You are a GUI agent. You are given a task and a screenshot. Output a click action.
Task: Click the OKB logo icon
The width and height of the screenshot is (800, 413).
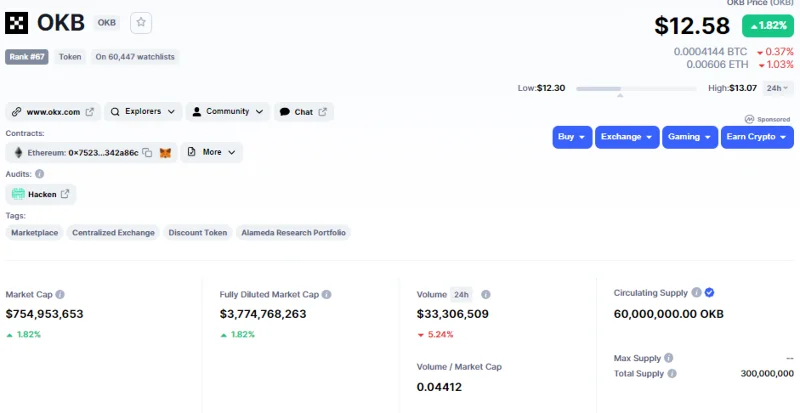(x=16, y=23)
